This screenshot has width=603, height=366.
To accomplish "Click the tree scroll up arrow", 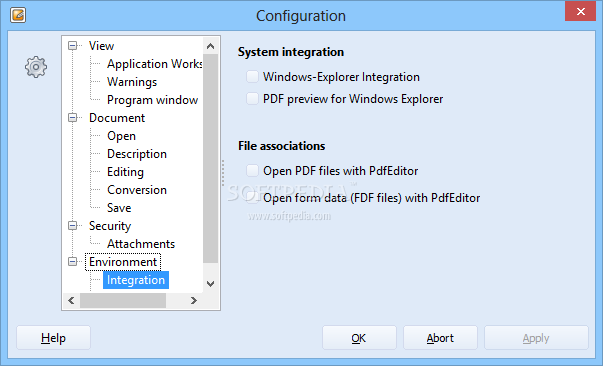I will click(x=210, y=46).
